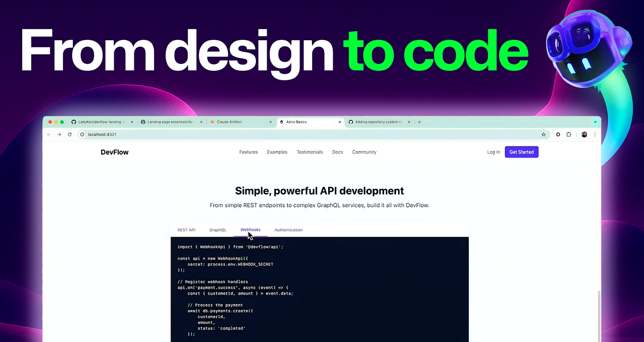The image size is (644, 342).
Task: Bookmark this page with star icon
Action: tap(543, 134)
